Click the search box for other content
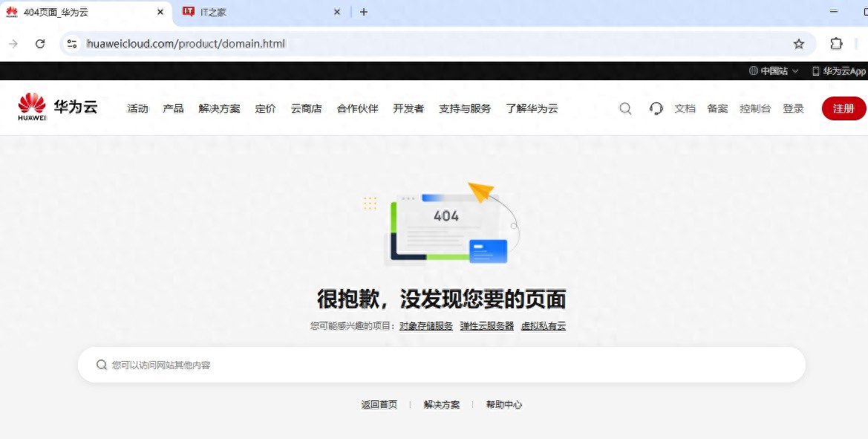The image size is (868, 439). (x=442, y=365)
